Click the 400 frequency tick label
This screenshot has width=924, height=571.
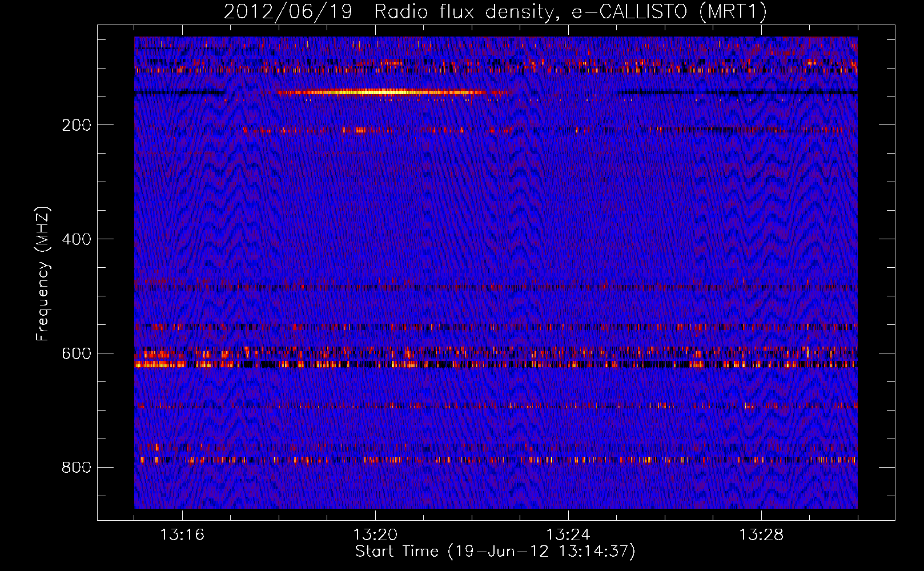[x=77, y=239]
